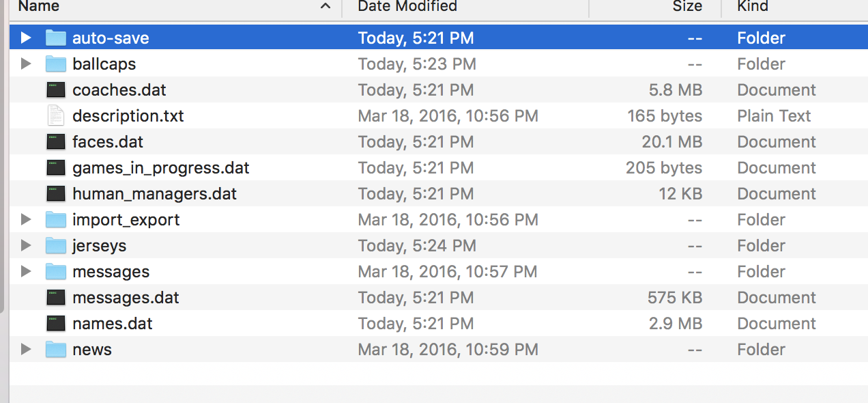Sort by the Date Modified column header

click(407, 7)
